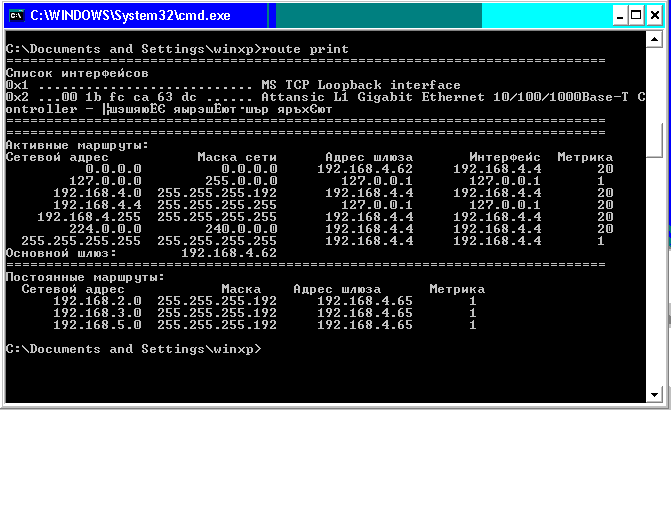Viewport: 671px width, 512px height.
Task: Maximize the cmd.exe window
Action: click(x=636, y=15)
